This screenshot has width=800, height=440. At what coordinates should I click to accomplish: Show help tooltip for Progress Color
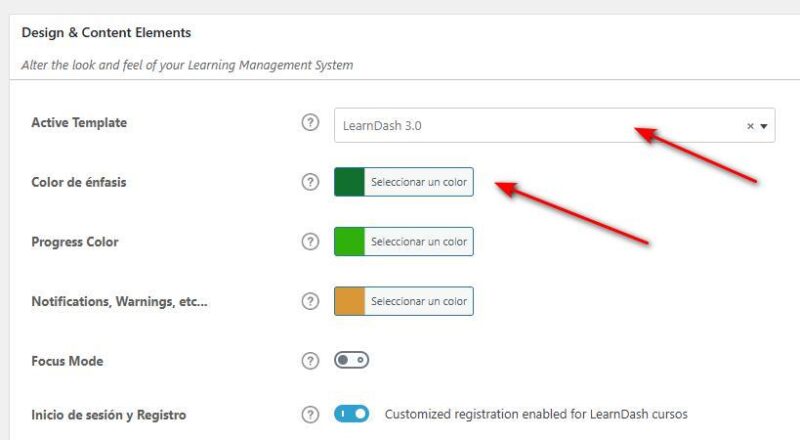click(310, 241)
